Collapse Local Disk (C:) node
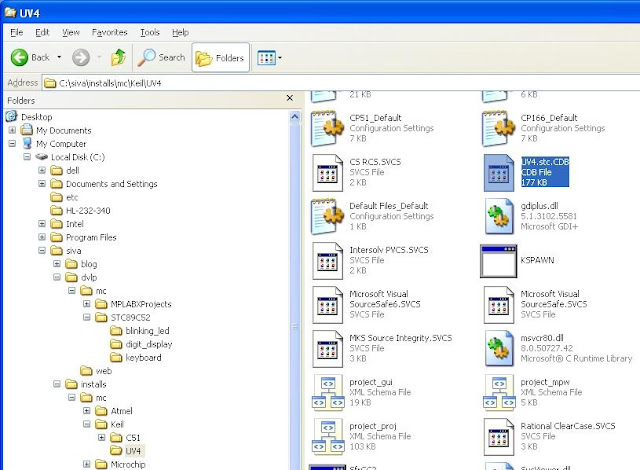 pos(27,157)
